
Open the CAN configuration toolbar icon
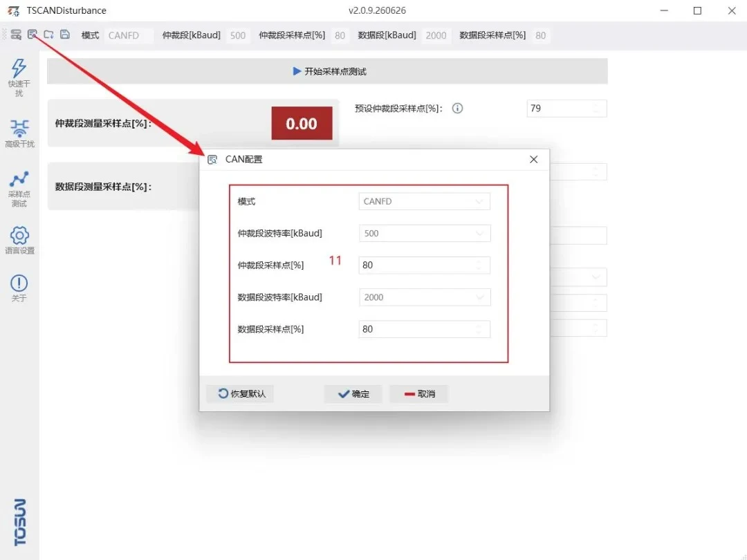click(x=32, y=35)
